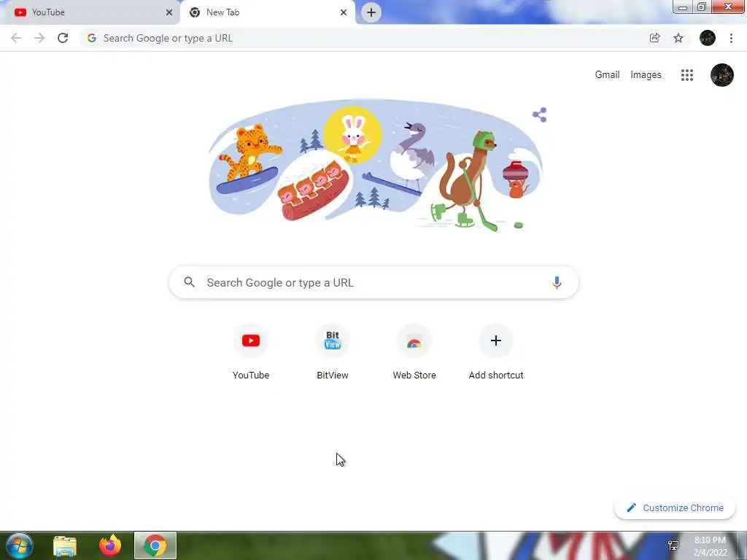
Task: Click the browser forward arrow
Action: [39, 38]
